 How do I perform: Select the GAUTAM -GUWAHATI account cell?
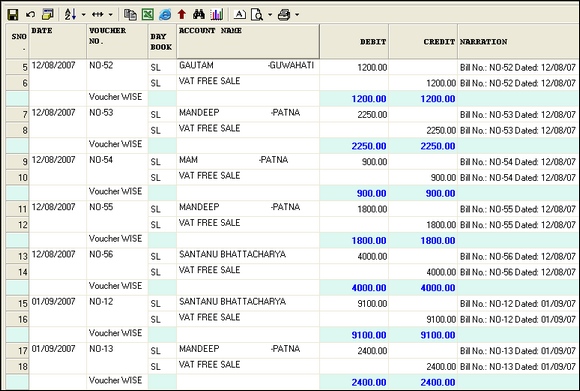point(248,67)
